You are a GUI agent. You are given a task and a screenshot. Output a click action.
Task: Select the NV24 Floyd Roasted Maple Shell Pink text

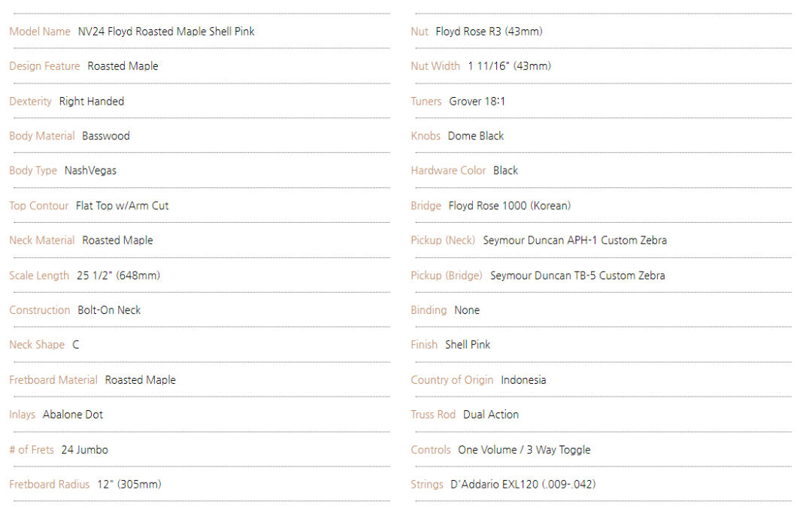(x=166, y=32)
